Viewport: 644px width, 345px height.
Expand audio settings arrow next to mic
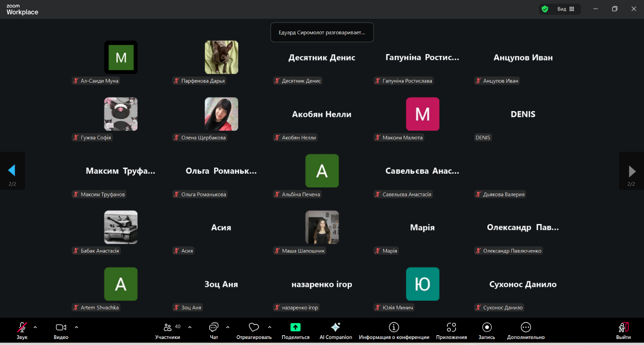35,327
